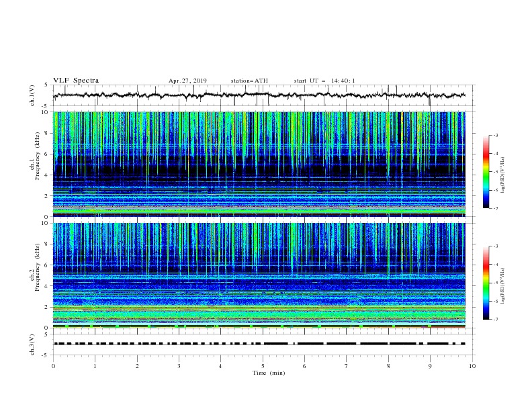Click the 'VLF Spectra' title text
This screenshot has height=411, width=532.
[76, 81]
